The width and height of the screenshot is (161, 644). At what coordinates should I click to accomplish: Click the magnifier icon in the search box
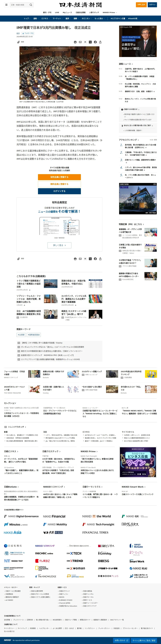(x=31, y=5)
